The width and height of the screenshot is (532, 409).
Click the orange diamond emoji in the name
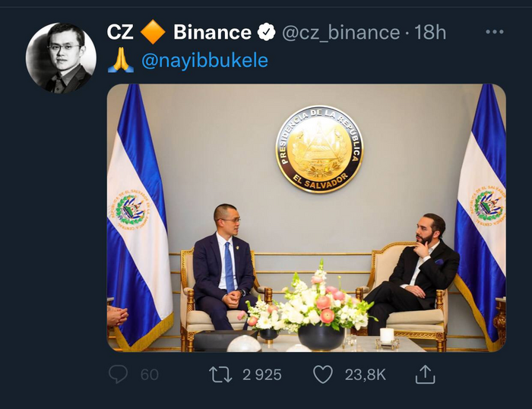(x=153, y=32)
